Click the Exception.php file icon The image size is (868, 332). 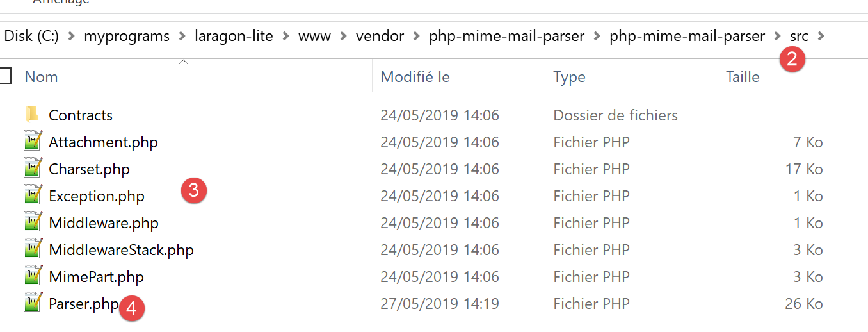(33, 195)
